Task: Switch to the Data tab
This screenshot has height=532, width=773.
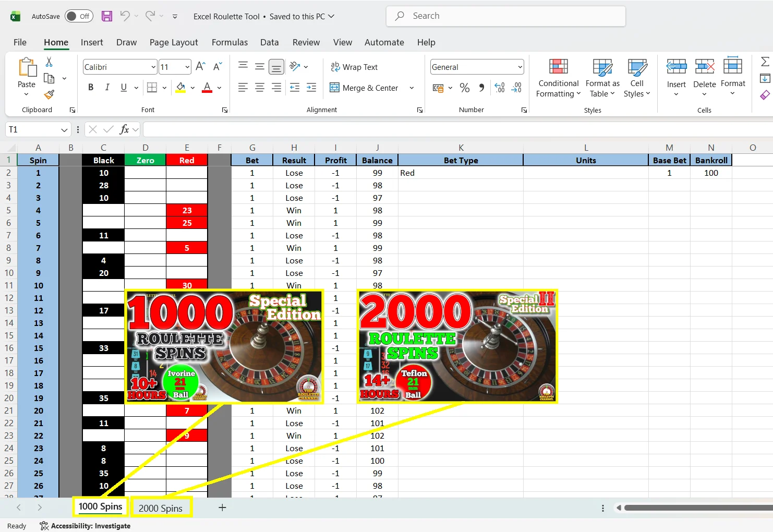Action: coord(269,42)
